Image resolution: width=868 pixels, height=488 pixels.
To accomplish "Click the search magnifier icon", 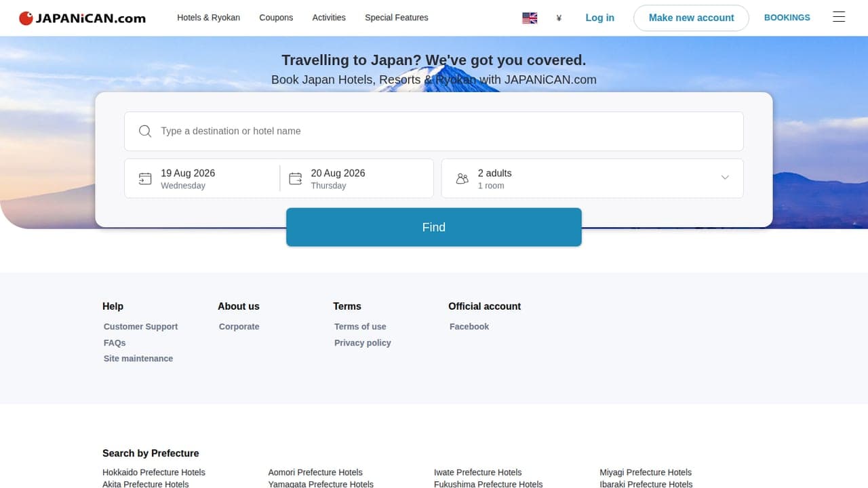I will tap(145, 131).
